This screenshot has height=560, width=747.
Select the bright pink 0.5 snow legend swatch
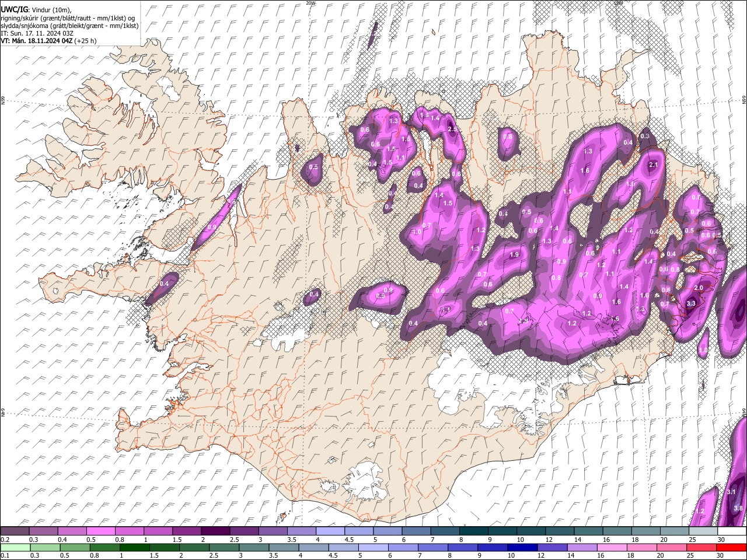click(100, 531)
